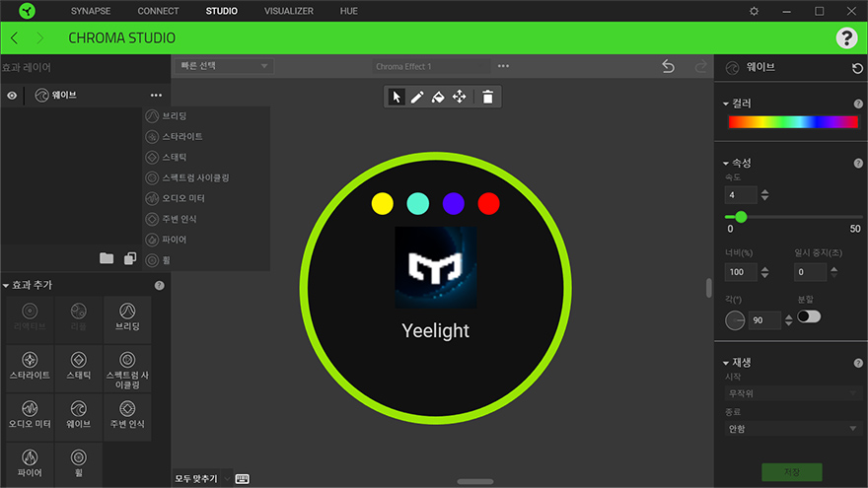
Task: Open help for the 컬러 section
Action: tap(858, 104)
